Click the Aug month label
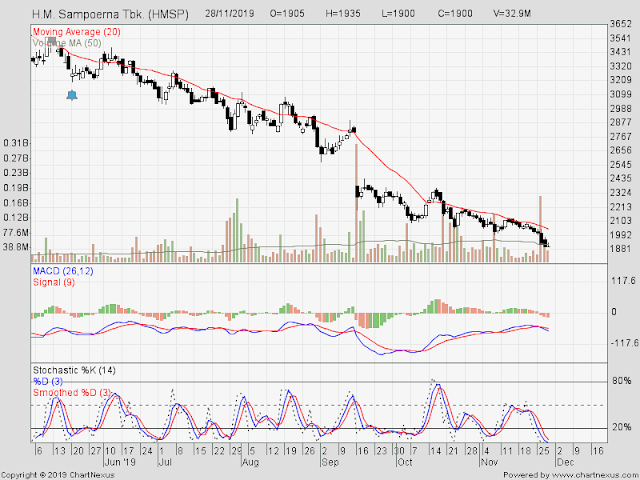The width and height of the screenshot is (640, 480). (251, 462)
